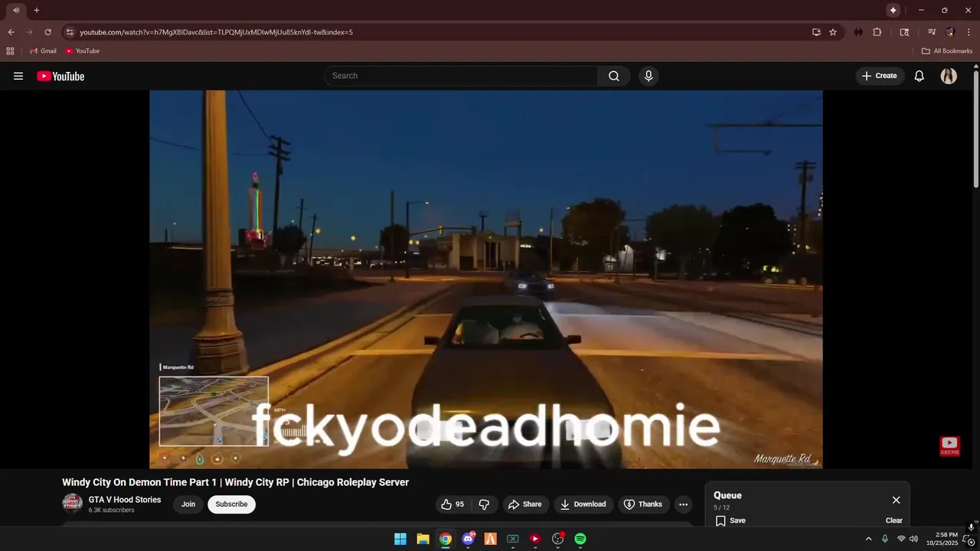
Task: Click the video player to pause playback
Action: (486, 279)
